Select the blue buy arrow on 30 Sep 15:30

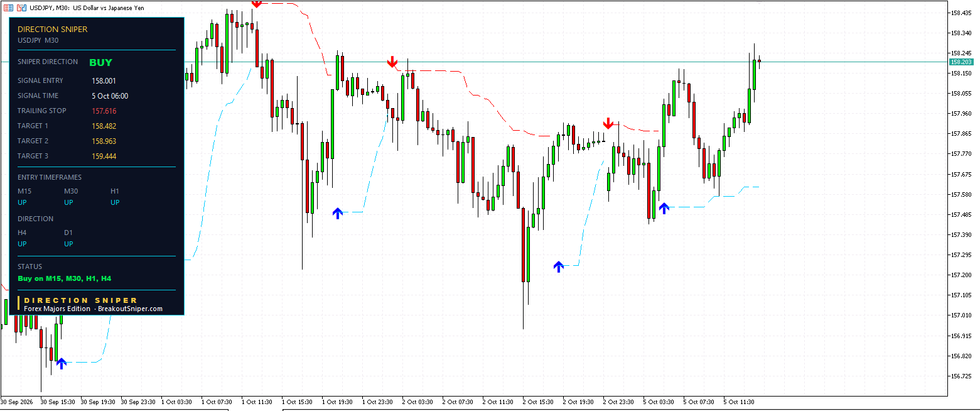coord(62,363)
